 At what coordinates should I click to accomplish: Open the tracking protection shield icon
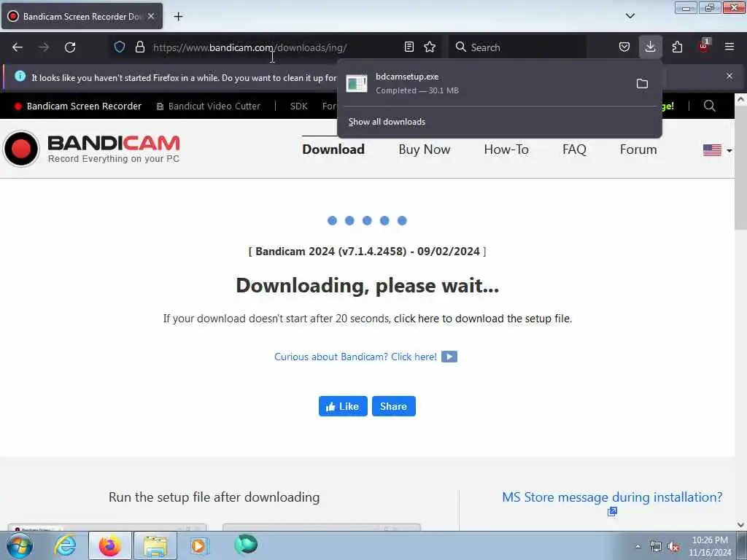(120, 47)
